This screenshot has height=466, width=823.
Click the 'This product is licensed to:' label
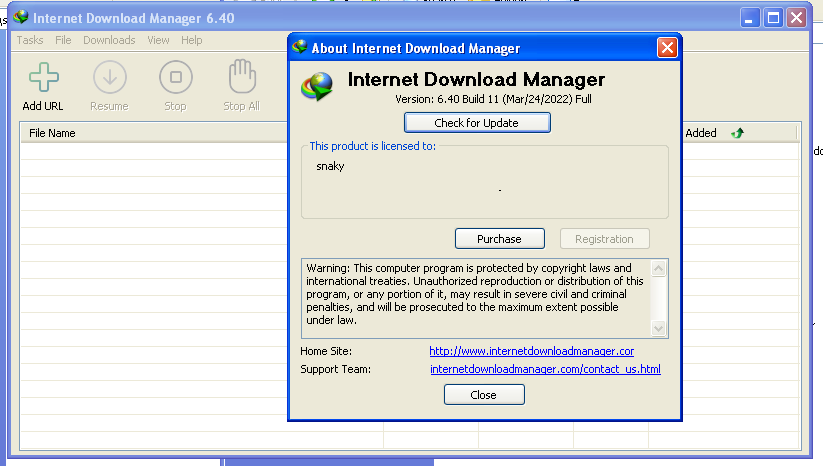pyautogui.click(x=373, y=146)
